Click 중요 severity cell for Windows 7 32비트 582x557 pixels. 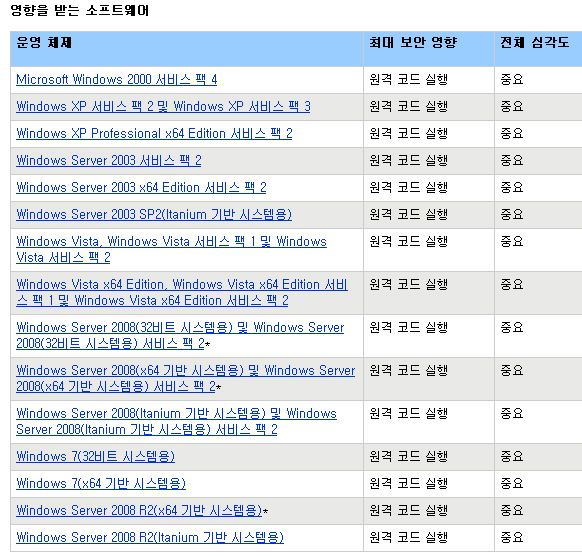(511, 456)
